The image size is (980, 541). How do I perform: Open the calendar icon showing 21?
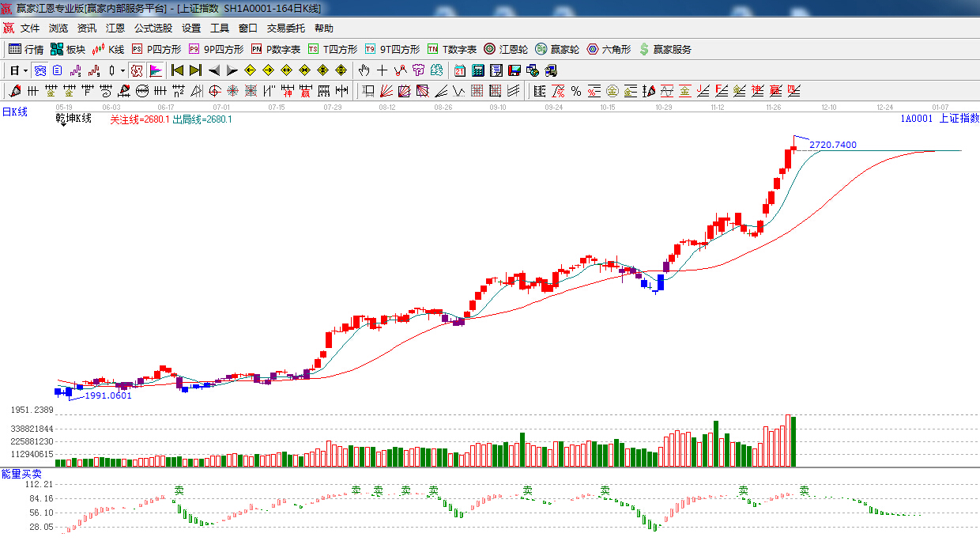[459, 70]
